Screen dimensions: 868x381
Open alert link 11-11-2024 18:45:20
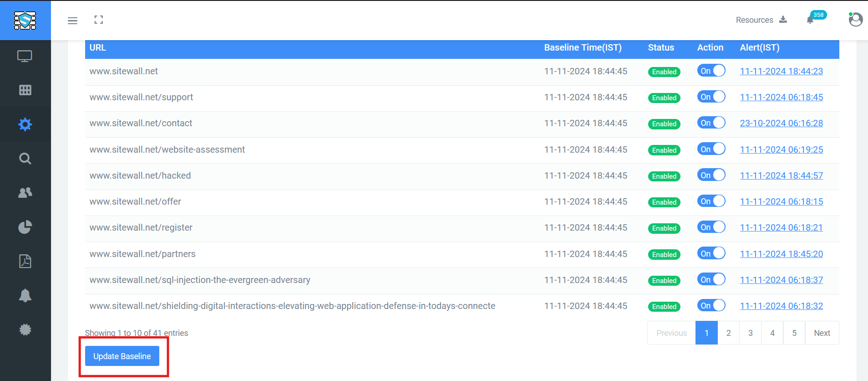(781, 254)
